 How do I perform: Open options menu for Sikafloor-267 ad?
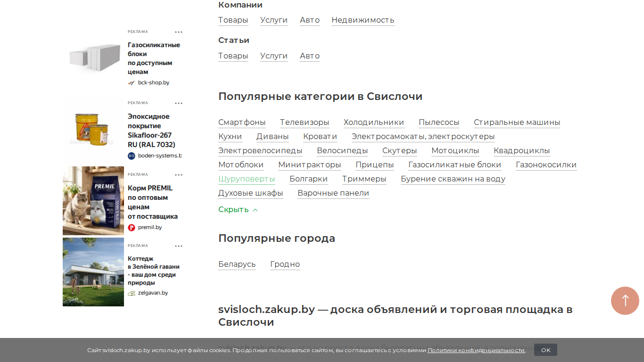coord(179,103)
